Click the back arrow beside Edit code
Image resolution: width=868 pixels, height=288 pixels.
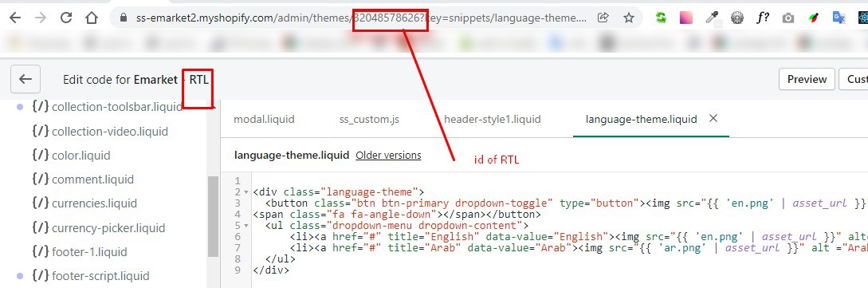click(x=26, y=79)
